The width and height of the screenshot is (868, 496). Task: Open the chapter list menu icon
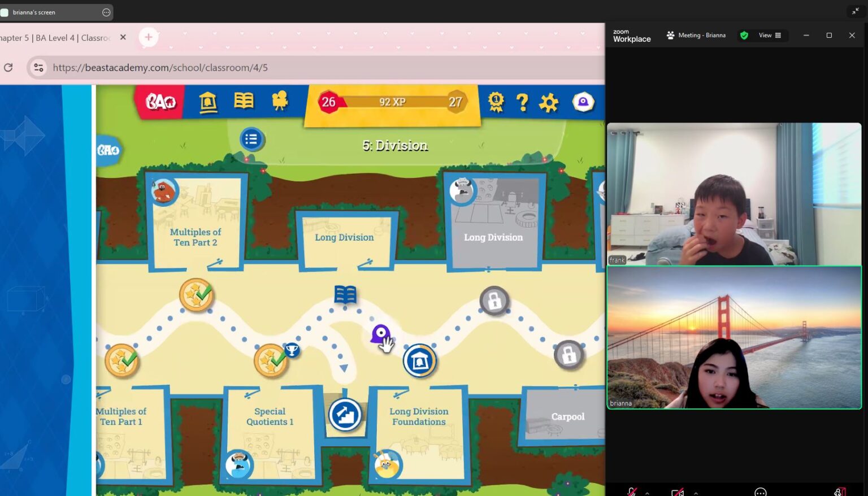tap(251, 139)
